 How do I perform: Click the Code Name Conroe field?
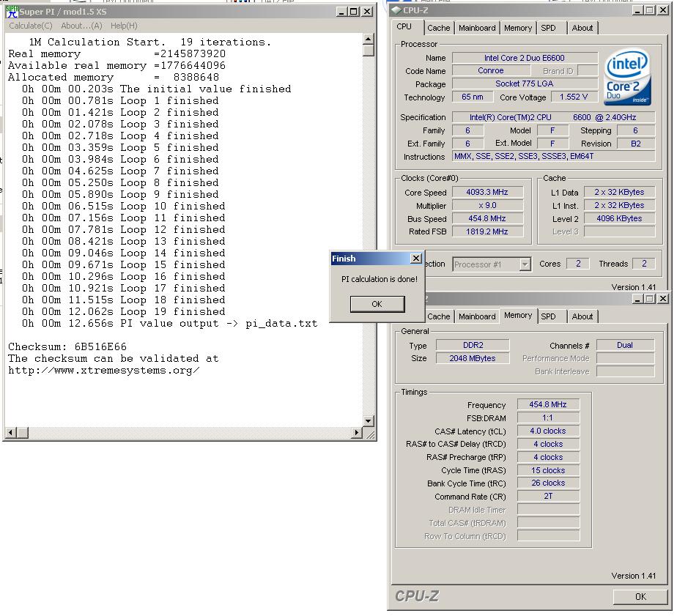pyautogui.click(x=491, y=71)
